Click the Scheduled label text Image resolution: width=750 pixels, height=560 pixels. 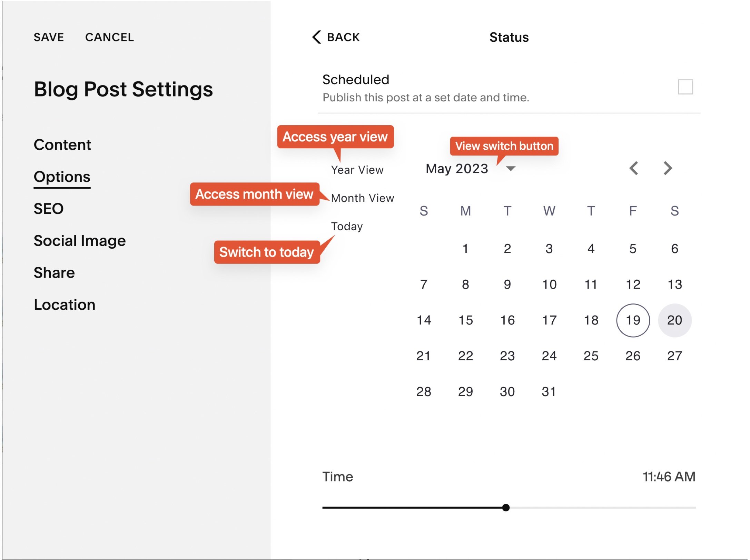[356, 80]
